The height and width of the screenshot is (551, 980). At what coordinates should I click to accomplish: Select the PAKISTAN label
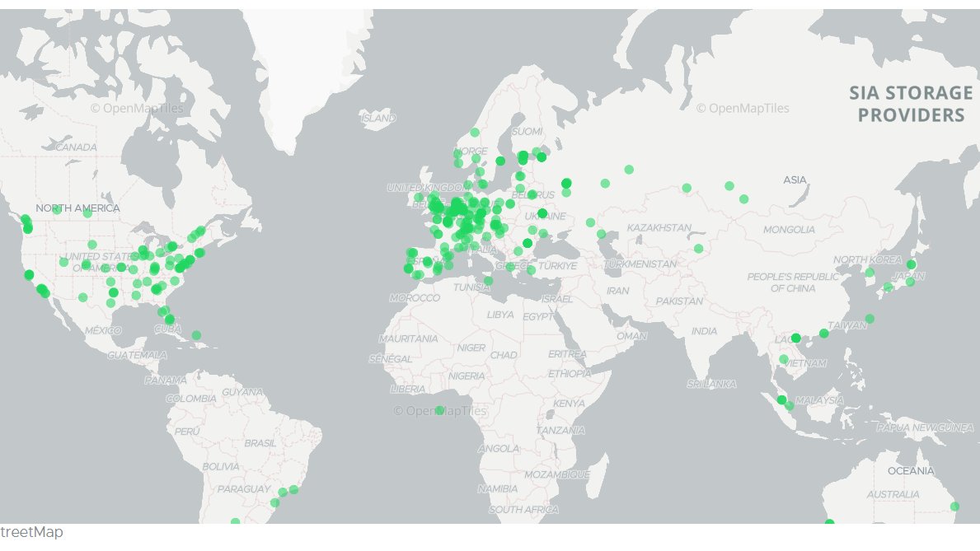coord(679,301)
